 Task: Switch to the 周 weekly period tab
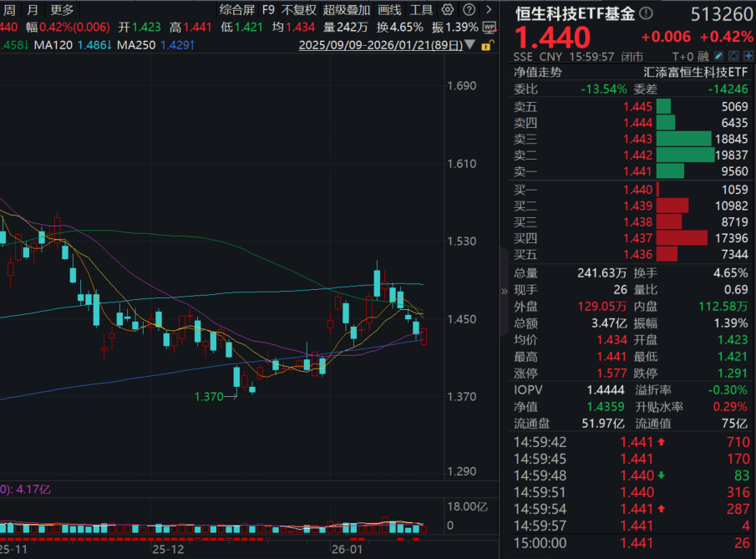tap(9, 10)
